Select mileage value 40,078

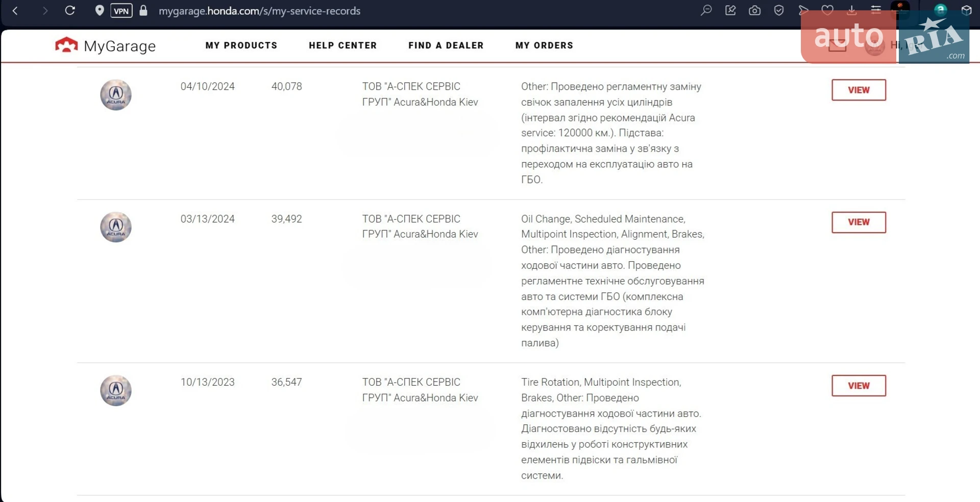click(x=286, y=87)
